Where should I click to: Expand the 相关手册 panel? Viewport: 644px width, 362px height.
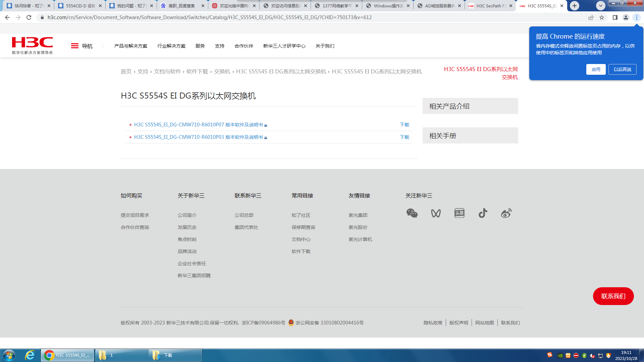[470, 136]
